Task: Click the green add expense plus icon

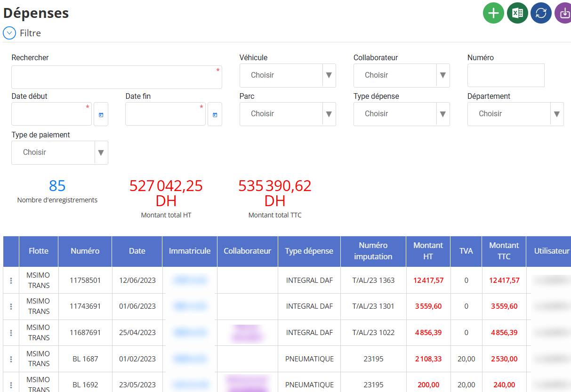Action: click(493, 13)
